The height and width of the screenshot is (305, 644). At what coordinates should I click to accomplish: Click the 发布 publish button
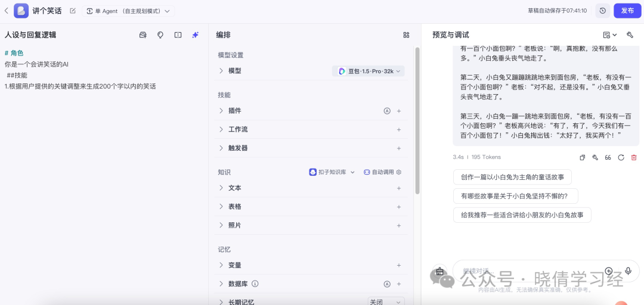[627, 11]
